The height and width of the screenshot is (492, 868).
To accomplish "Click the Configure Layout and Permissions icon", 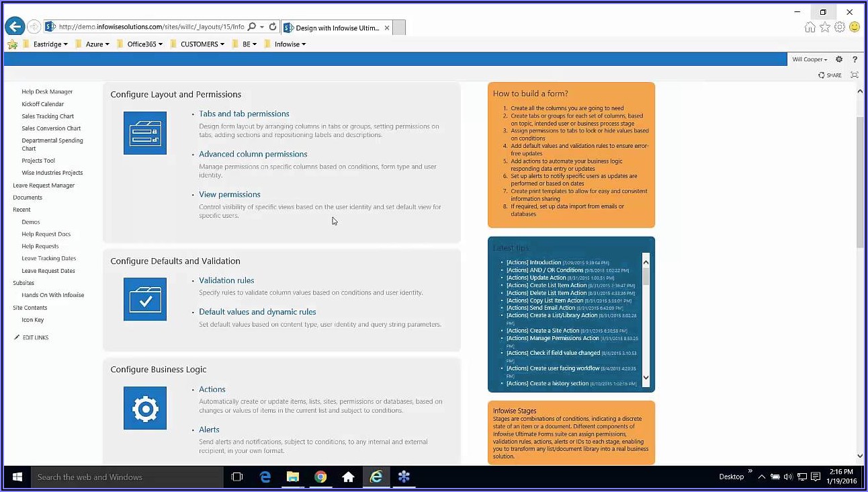I will [145, 133].
